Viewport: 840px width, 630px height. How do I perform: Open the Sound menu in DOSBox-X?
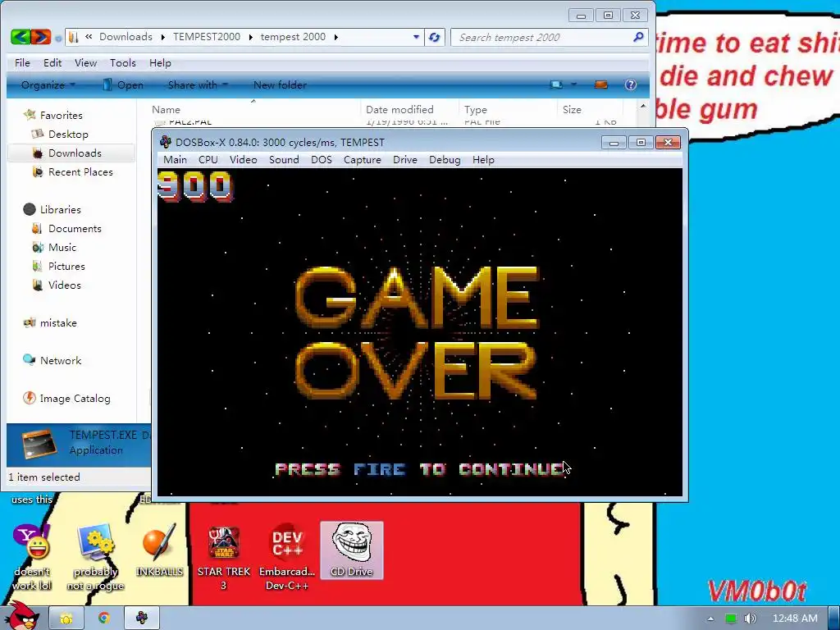[284, 160]
